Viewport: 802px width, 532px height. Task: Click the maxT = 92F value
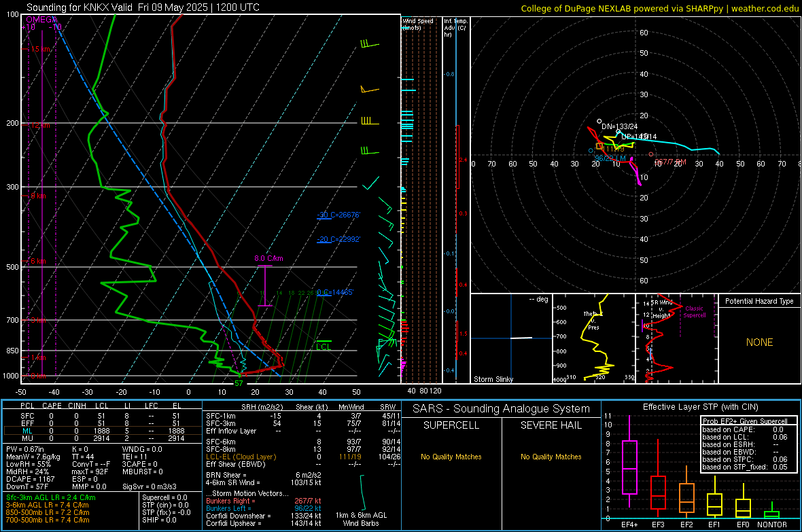tap(90, 471)
